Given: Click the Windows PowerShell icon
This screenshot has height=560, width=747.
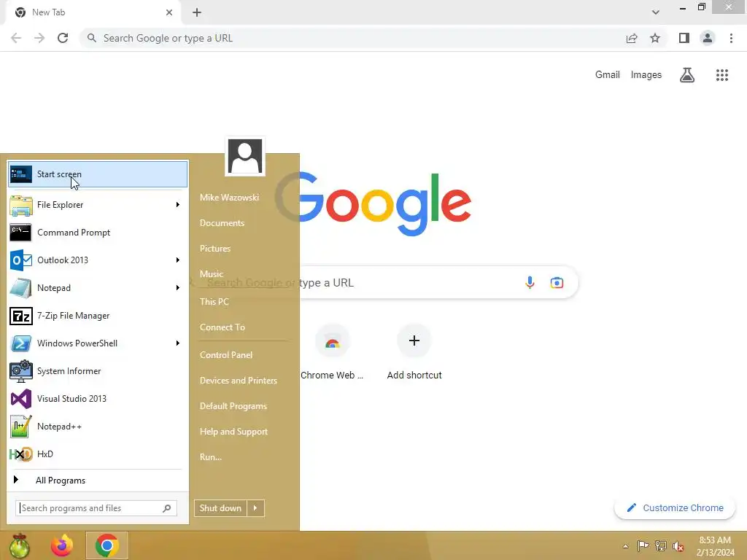Looking at the screenshot, I should [21, 343].
